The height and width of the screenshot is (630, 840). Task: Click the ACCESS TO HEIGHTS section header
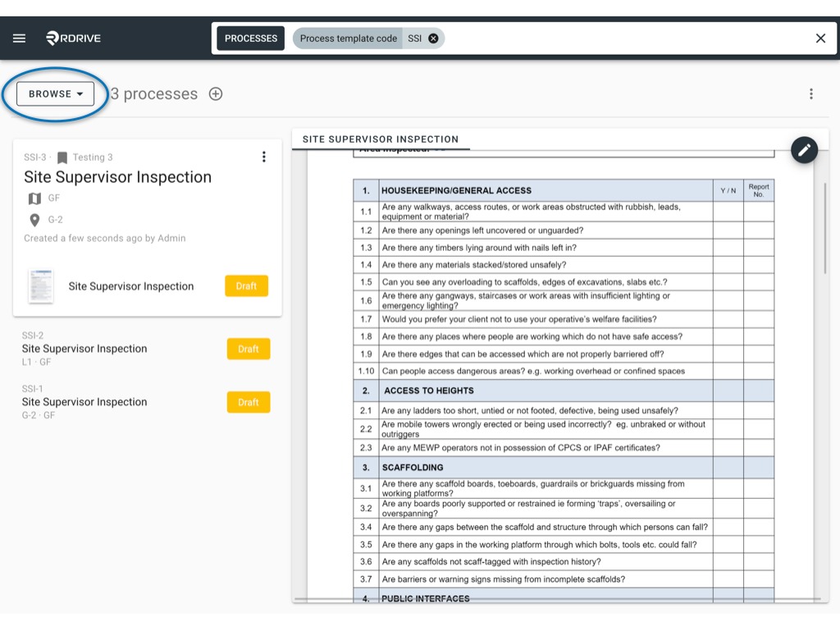[x=428, y=390]
